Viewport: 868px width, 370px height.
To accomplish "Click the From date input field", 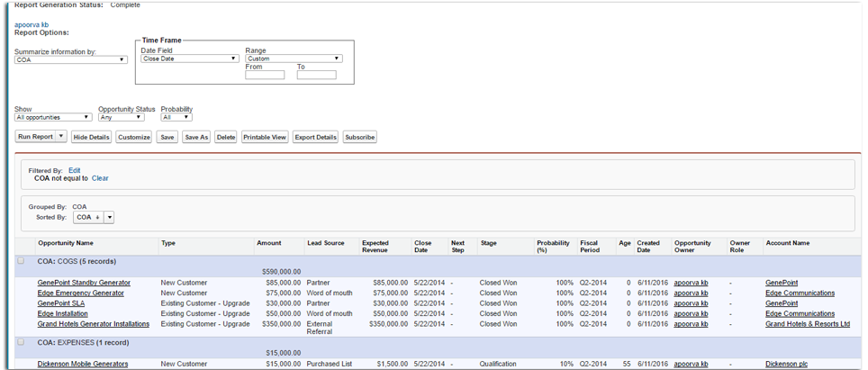I will click(x=265, y=75).
